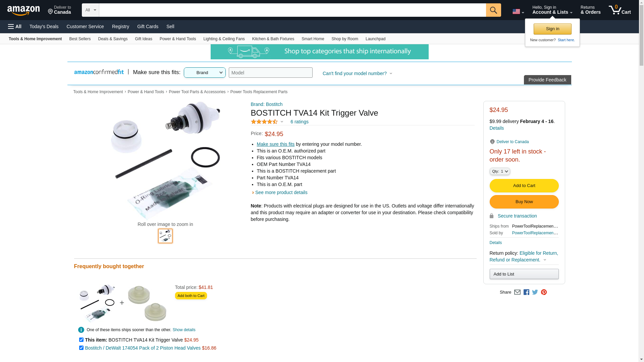
Task: Open the Qty quantity dropdown
Action: click(499, 171)
